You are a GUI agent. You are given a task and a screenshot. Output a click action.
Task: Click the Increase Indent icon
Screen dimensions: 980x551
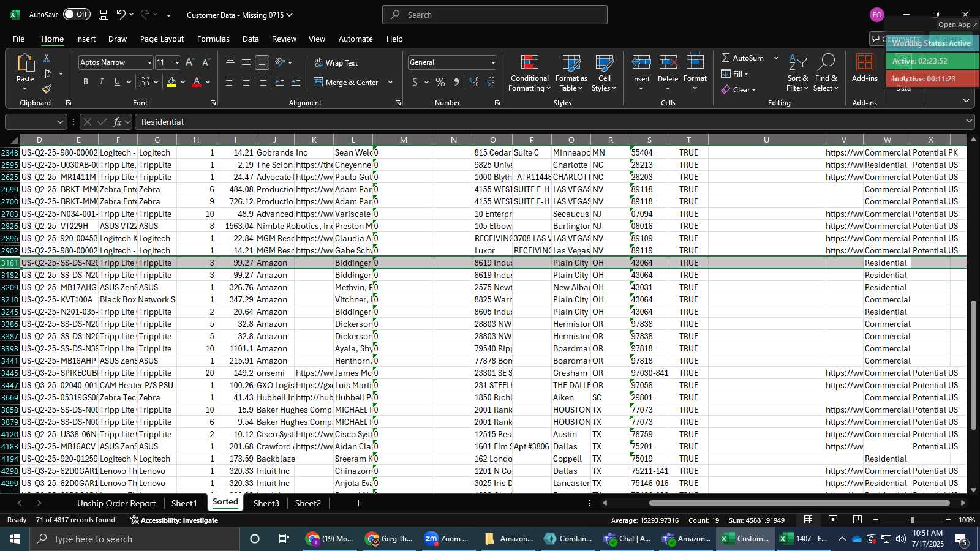coord(296,82)
